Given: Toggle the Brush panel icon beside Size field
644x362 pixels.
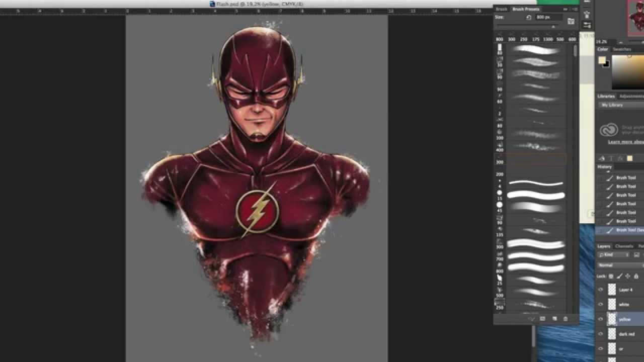Looking at the screenshot, I should tap(571, 21).
